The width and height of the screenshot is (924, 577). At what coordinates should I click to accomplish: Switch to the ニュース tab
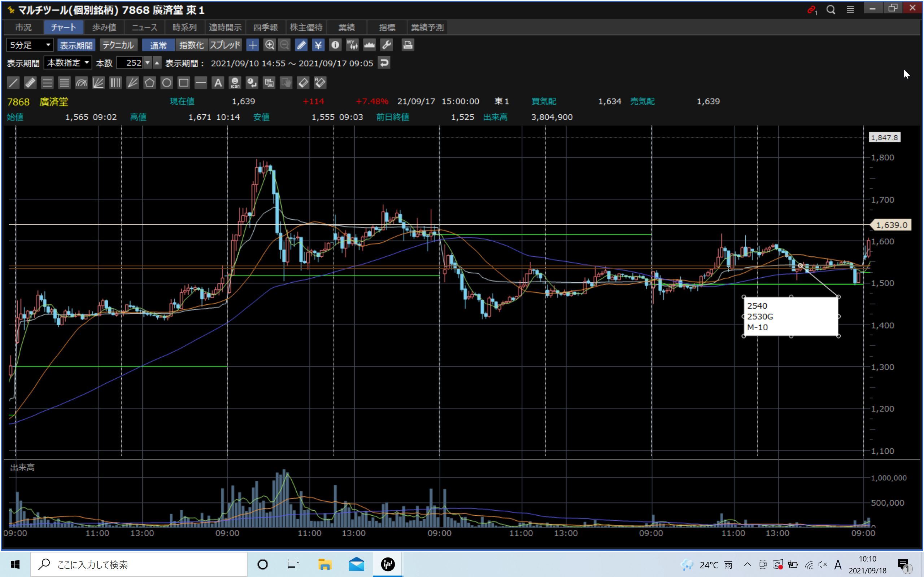pos(144,27)
